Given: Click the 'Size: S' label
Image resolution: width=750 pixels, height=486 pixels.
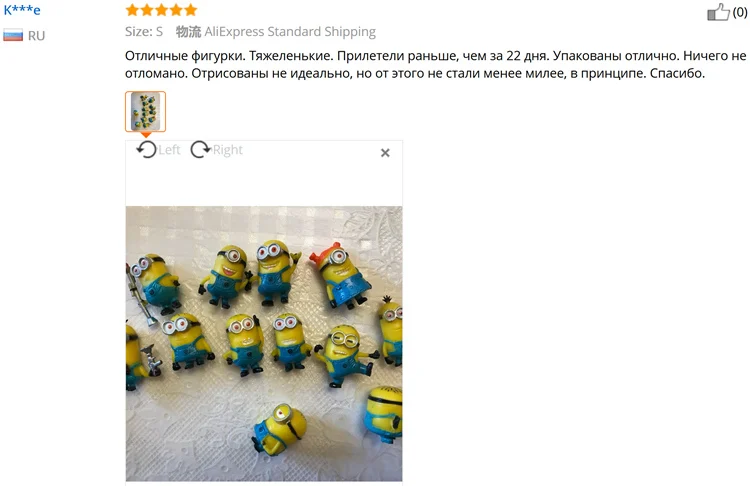Looking at the screenshot, I should [144, 32].
